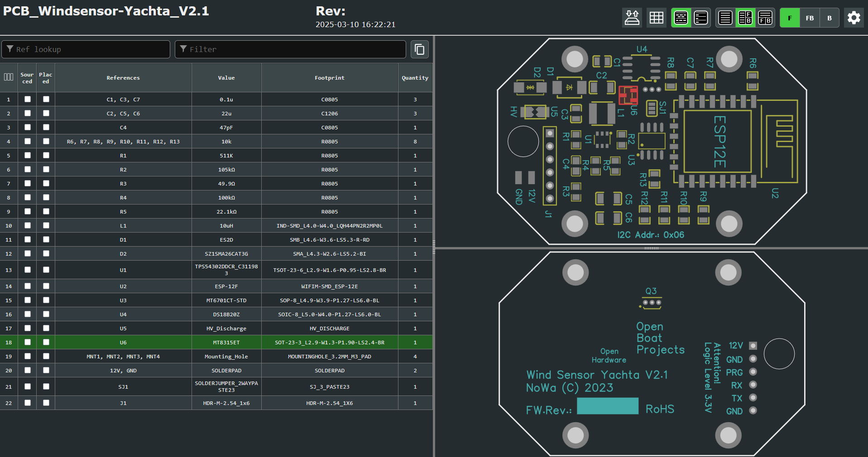This screenshot has height=457, width=868.
Task: Tick the Sourced checkbox for U6 row
Action: coord(28,343)
